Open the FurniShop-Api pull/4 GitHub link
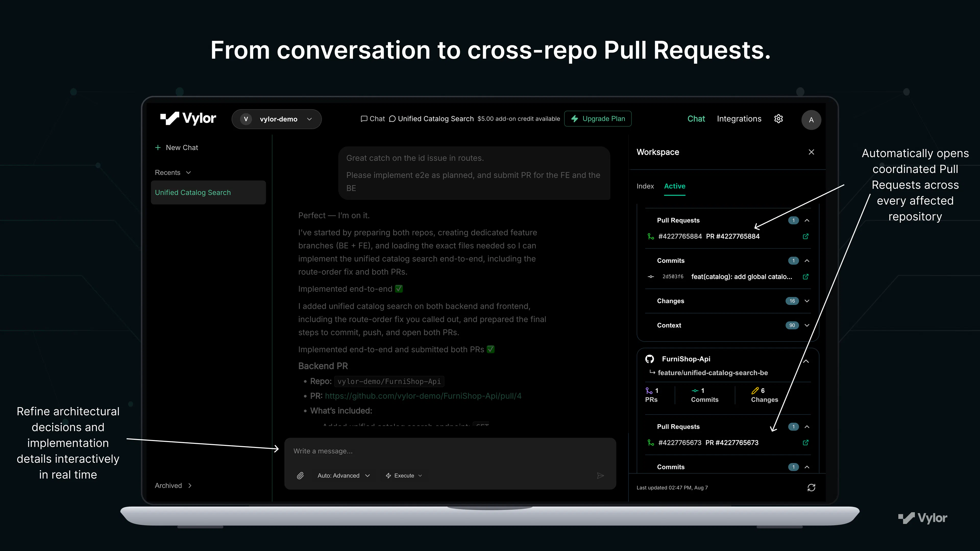 click(x=423, y=396)
